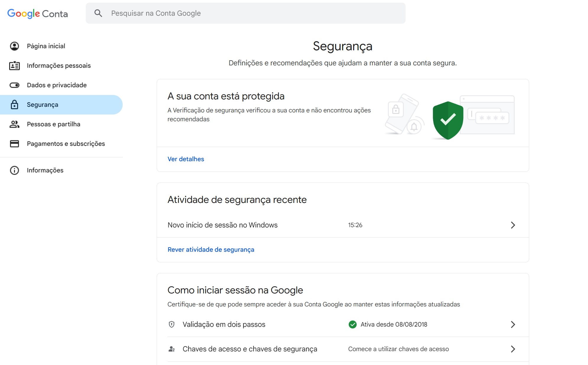Click the Pessoas e partilha people icon
This screenshot has height=365, width=588.
click(14, 124)
